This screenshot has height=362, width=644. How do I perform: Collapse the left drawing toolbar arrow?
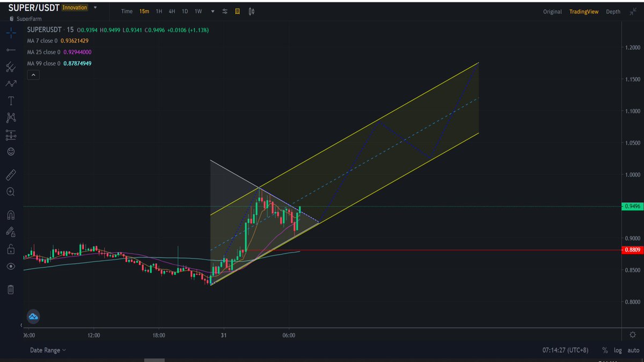pyautogui.click(x=21, y=326)
